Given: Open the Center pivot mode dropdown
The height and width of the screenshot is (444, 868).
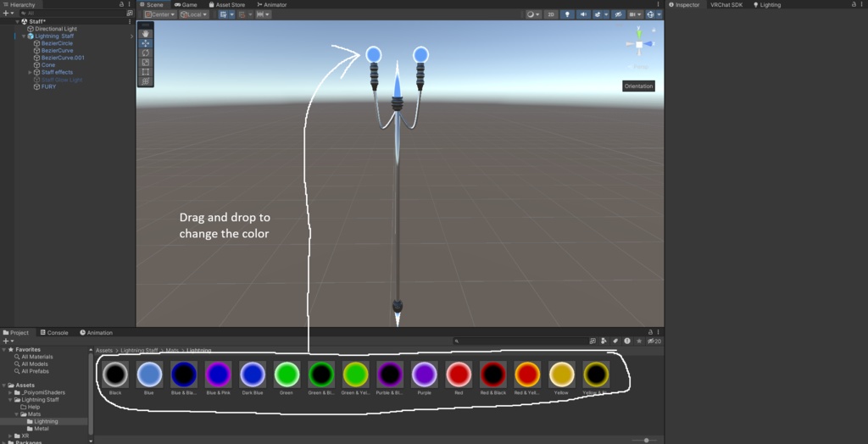Looking at the screenshot, I should [x=160, y=14].
